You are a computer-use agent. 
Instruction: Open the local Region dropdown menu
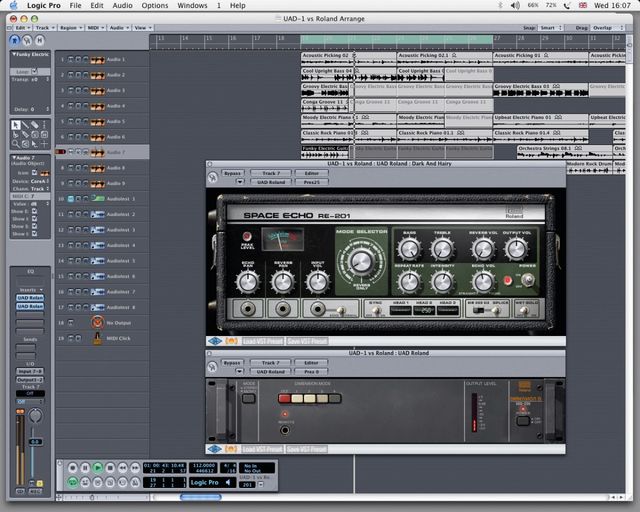[x=71, y=28]
